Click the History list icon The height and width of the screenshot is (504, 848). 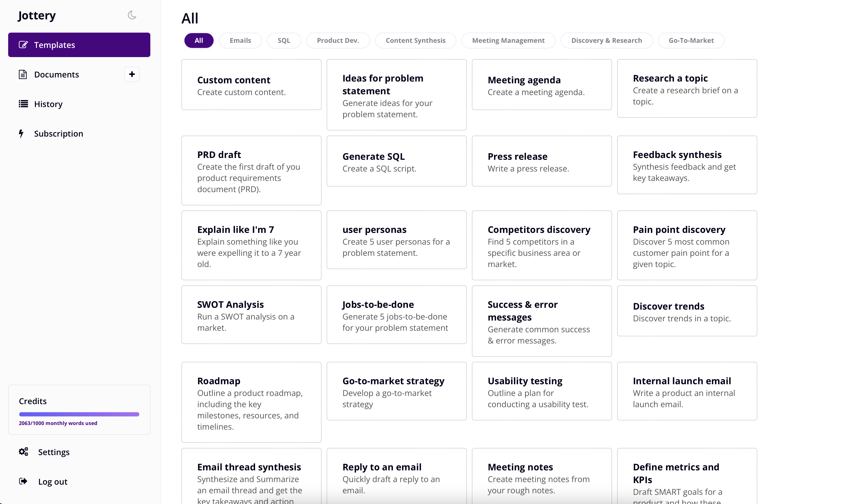[23, 104]
